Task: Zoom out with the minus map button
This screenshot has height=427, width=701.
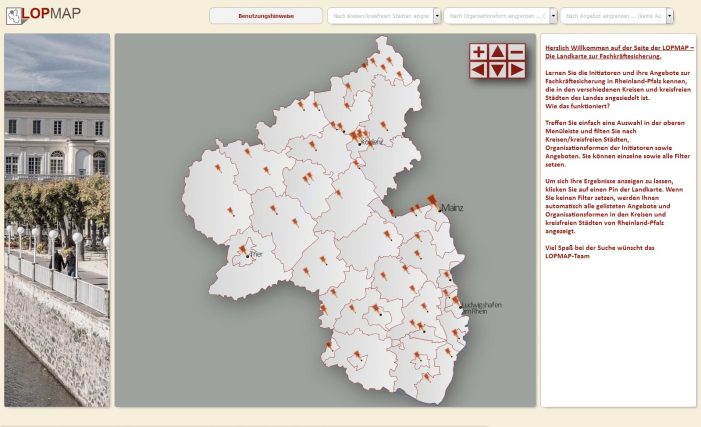Action: 517,52
